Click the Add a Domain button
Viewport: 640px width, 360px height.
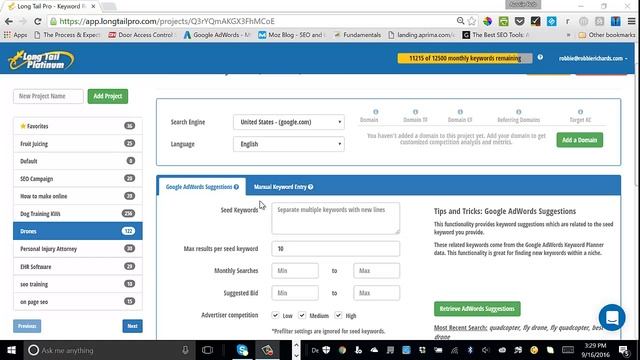tap(580, 140)
